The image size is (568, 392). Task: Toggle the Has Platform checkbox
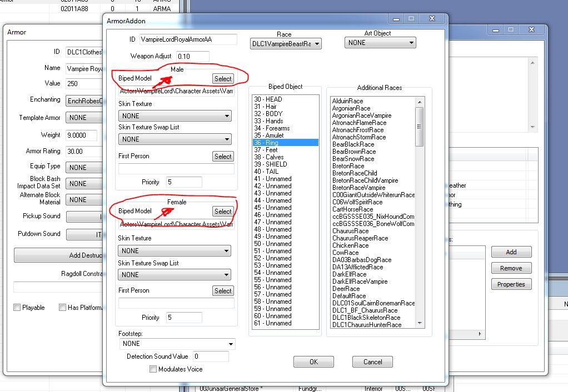click(x=63, y=308)
